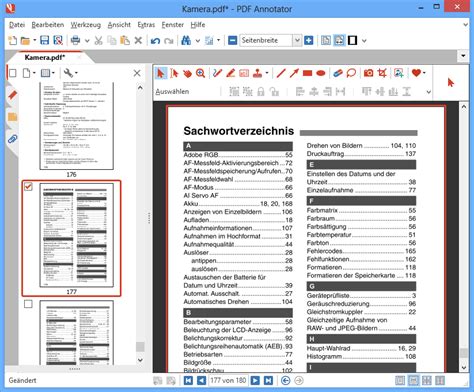
Task: Check the page 178 thumbnail checkbox
Action: (x=28, y=304)
